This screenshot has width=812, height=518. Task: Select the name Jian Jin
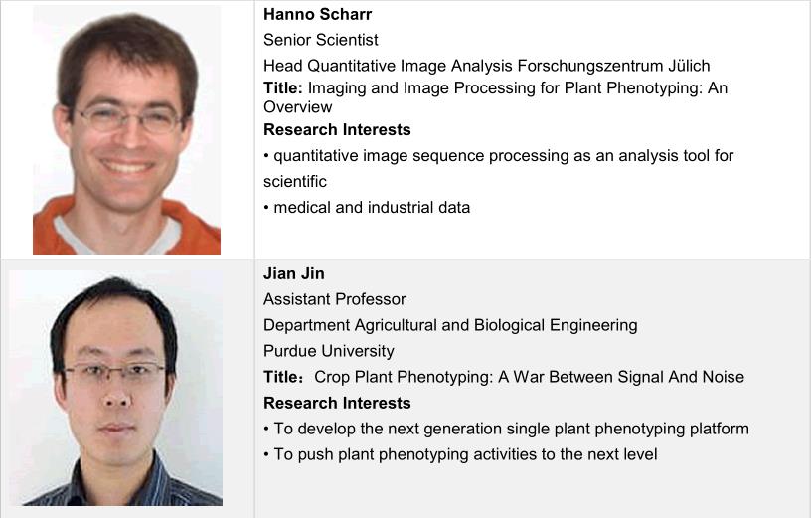click(x=294, y=273)
